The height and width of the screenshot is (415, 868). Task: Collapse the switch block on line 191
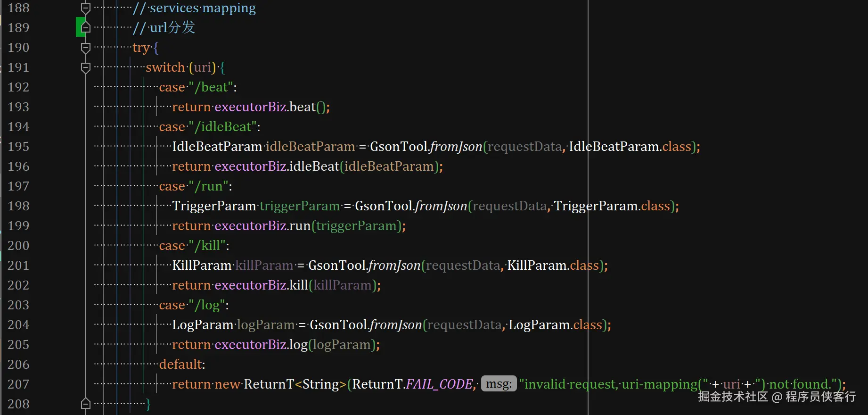tap(85, 67)
